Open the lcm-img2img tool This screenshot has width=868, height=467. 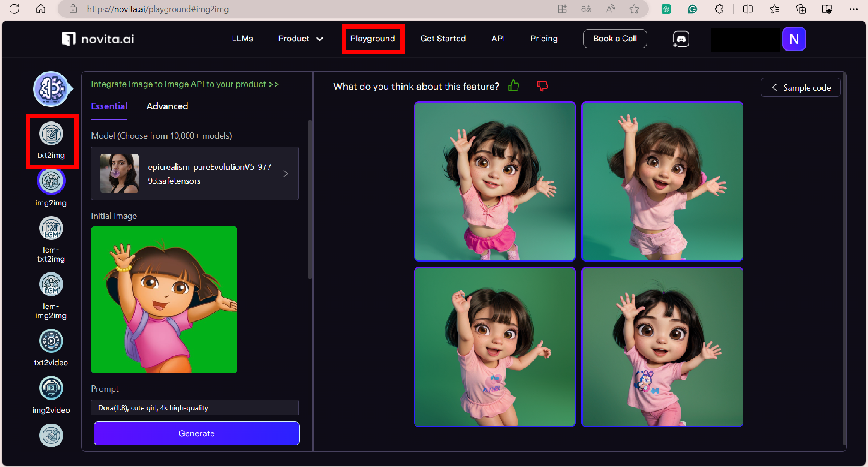[x=51, y=285]
